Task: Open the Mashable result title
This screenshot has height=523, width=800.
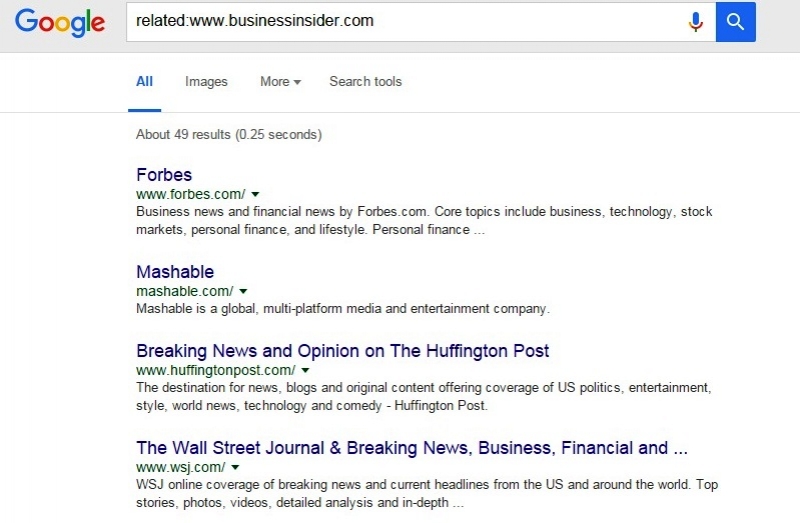Action: pos(175,272)
